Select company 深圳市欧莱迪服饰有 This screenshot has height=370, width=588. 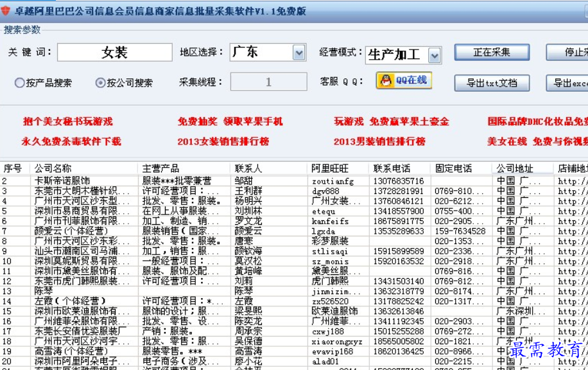[82, 311]
